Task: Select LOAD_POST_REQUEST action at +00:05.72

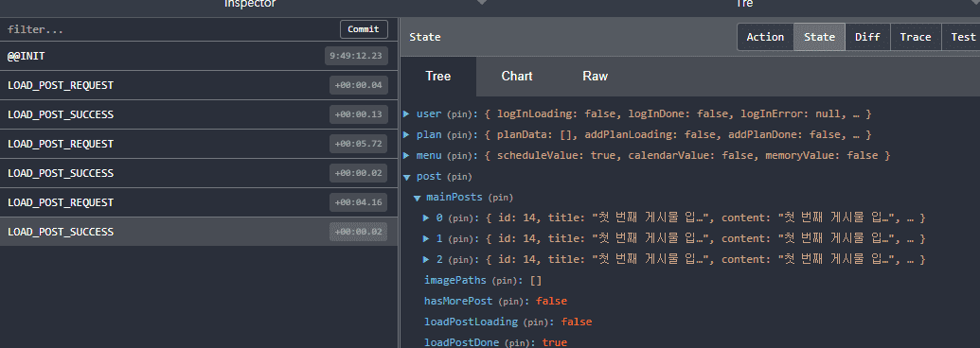Action: (198, 144)
